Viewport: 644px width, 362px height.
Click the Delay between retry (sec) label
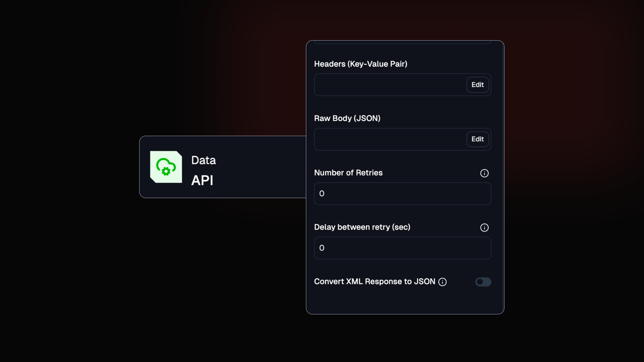point(362,227)
